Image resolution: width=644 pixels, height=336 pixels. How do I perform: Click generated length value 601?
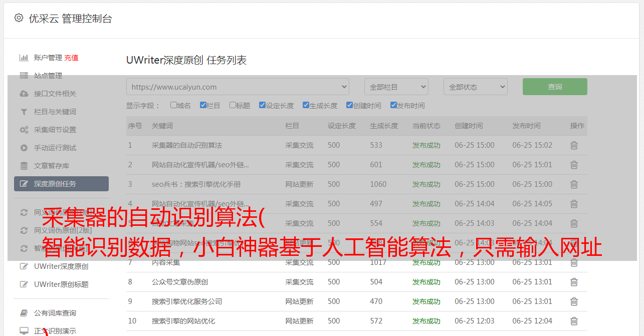tap(376, 165)
